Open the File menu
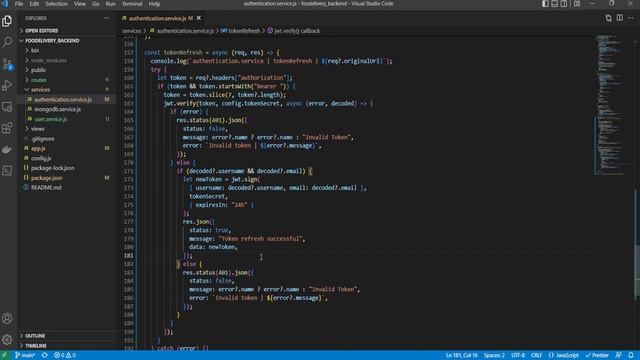The height and width of the screenshot is (360, 640). coord(19,4)
